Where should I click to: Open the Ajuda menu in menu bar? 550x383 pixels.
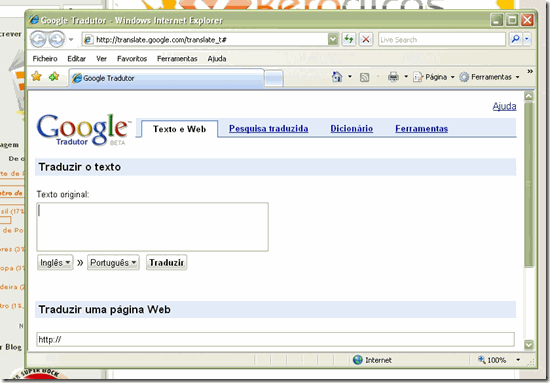[217, 59]
